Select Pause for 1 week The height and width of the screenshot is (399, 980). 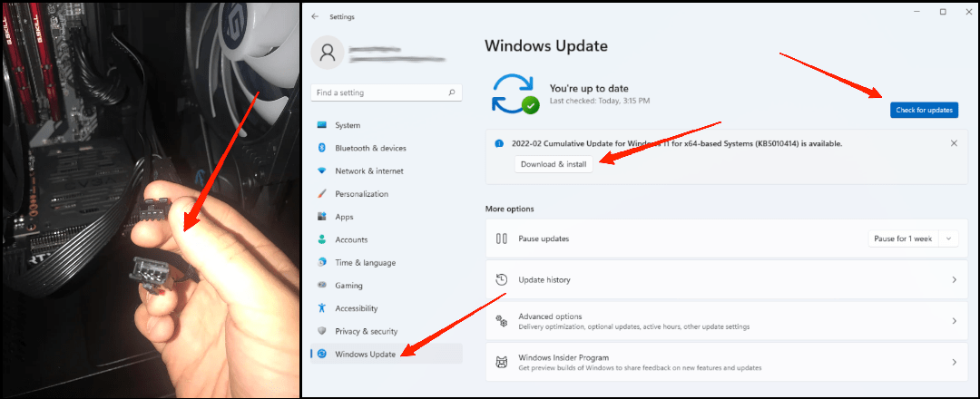tap(903, 238)
